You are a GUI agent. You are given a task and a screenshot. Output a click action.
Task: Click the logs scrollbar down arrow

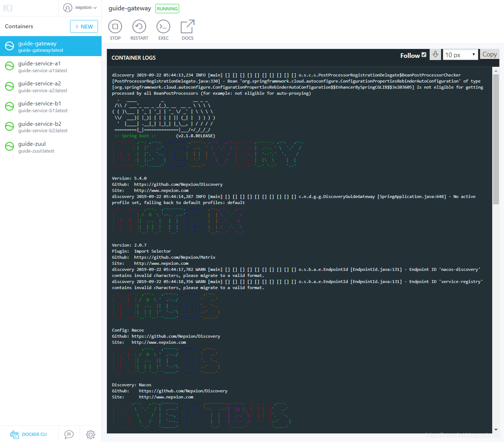pyautogui.click(x=496, y=429)
